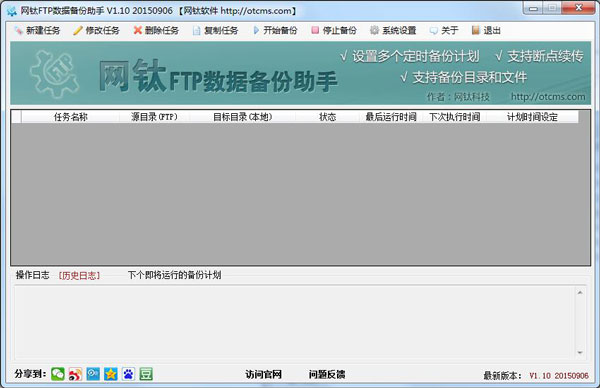This screenshot has width=600, height=388.
Task: Stop backup with 停止备份 button
Action: click(x=334, y=30)
